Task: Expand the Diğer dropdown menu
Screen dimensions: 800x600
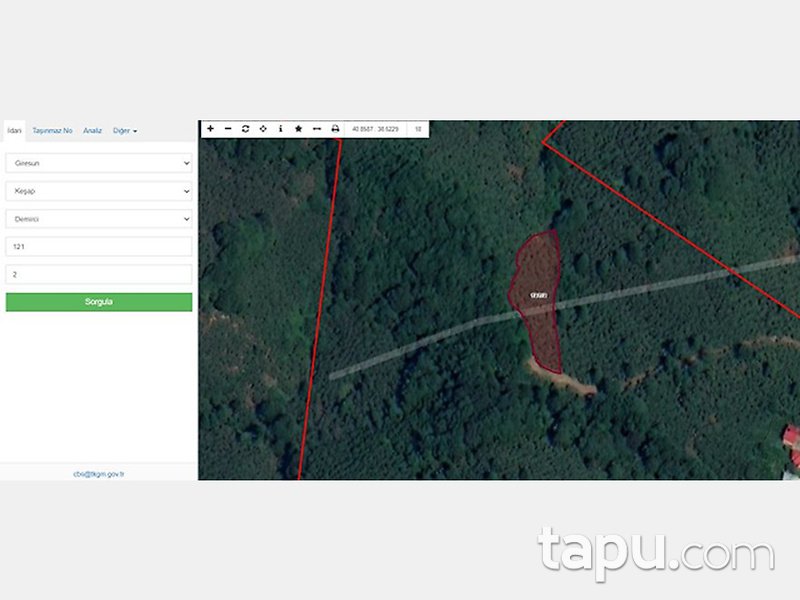Action: 125,131
